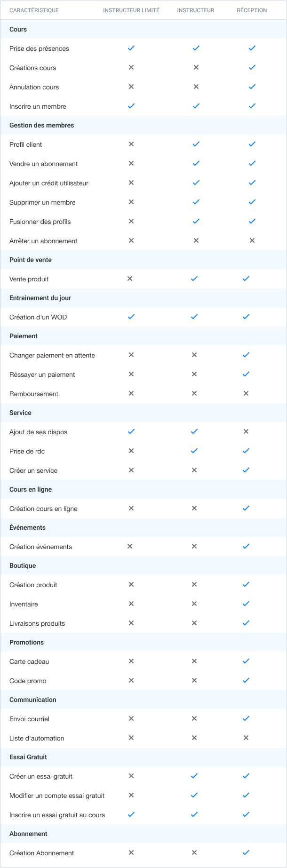
Task: Click Réception checkmark for Création Abonnement
Action: (246, 852)
